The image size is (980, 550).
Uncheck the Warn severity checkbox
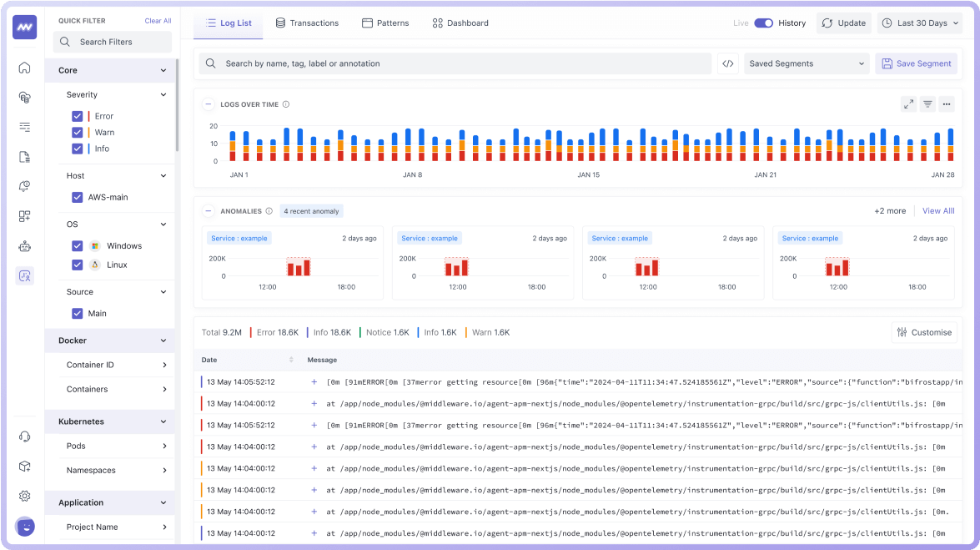pos(78,133)
